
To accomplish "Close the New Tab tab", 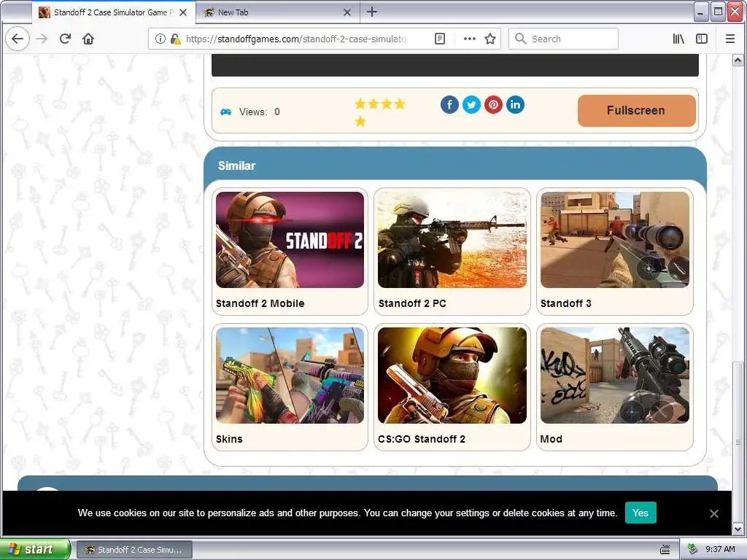I will pos(347,12).
